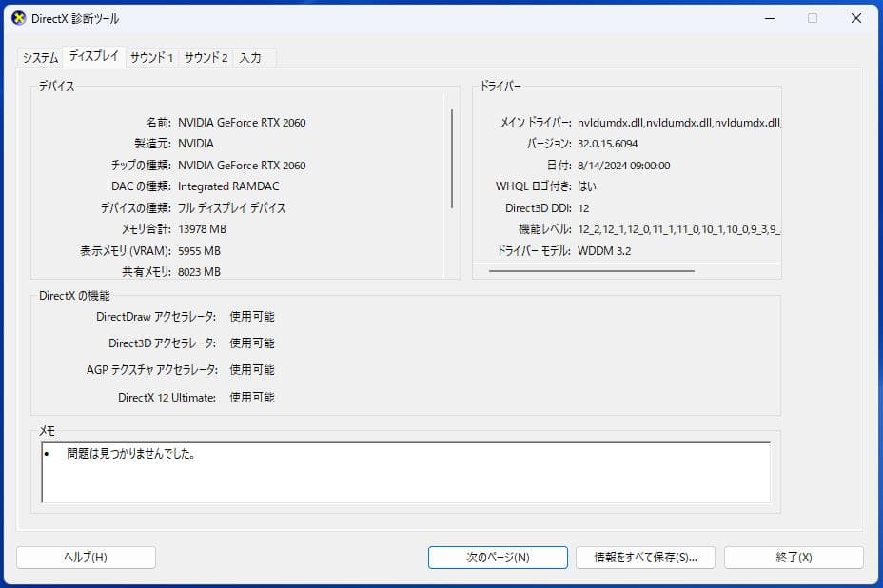Screen dimensions: 883x588
Task: Click the ヘルプ(H) button
Action: [x=86, y=558]
